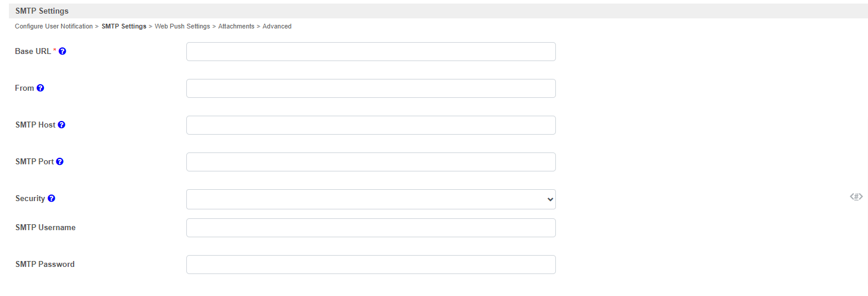The image size is (868, 296).
Task: Go to Configure User Notification breadcrumb
Action: (x=53, y=27)
